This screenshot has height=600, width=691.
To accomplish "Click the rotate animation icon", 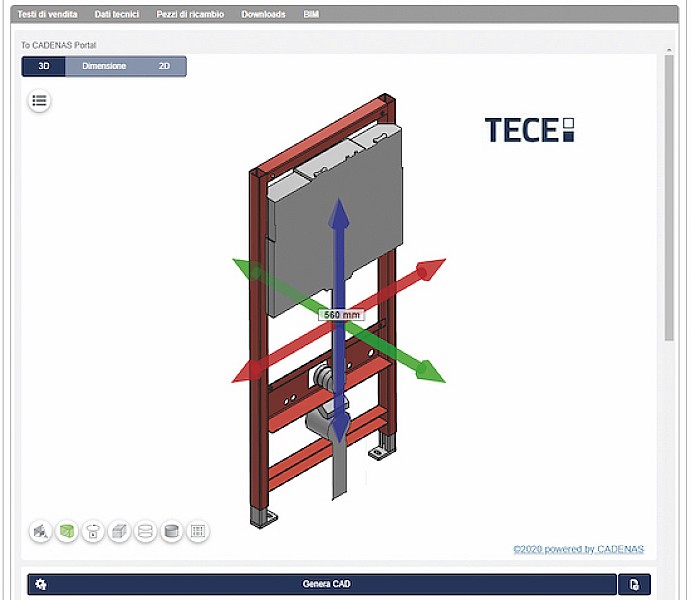I will coord(93,532).
